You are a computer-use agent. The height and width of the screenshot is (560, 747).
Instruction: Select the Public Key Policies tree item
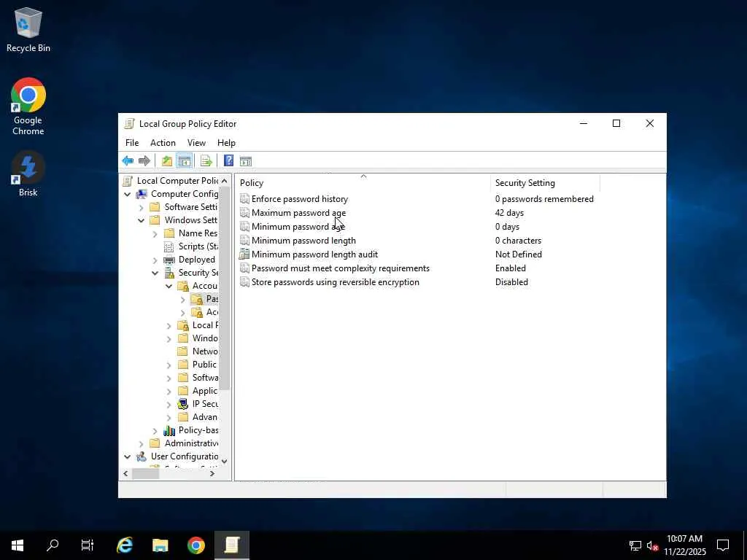click(x=205, y=365)
